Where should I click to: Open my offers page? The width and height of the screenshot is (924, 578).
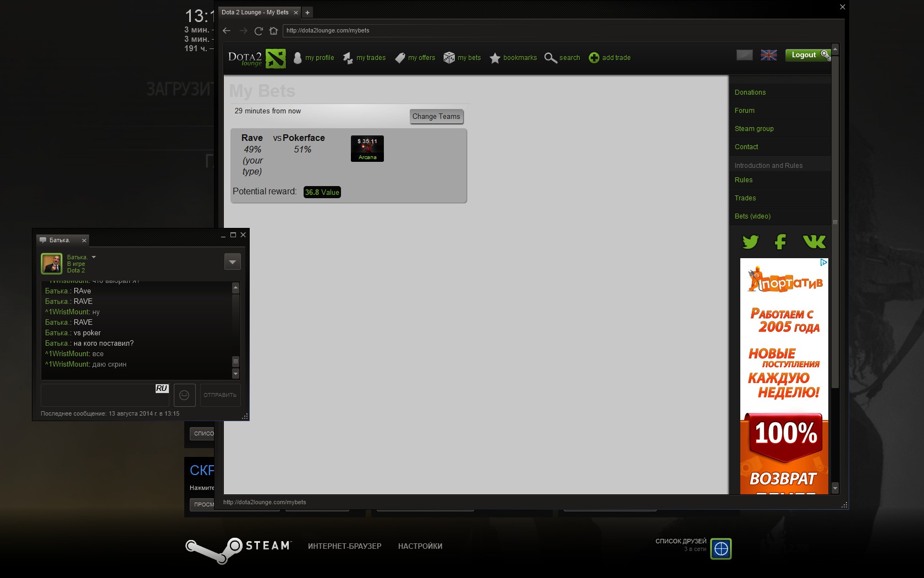coord(421,58)
